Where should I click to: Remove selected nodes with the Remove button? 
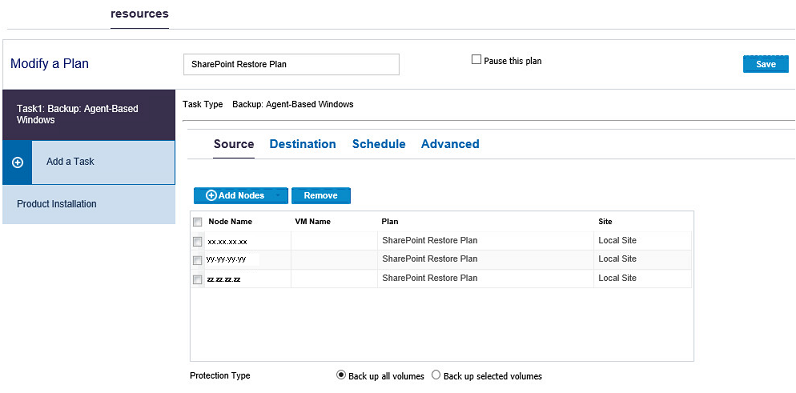[321, 195]
